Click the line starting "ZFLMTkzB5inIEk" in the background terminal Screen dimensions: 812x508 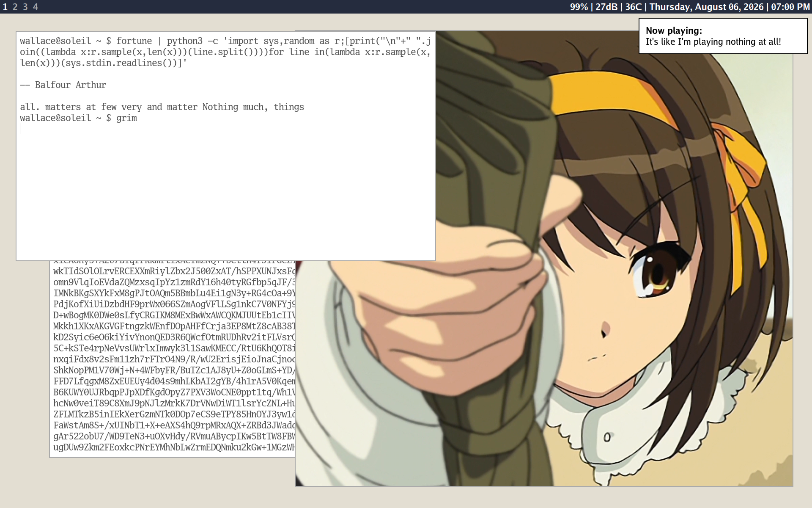(174, 414)
